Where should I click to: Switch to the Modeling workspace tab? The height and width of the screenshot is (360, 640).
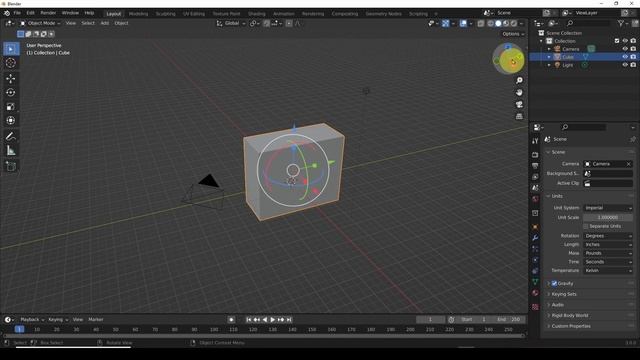tap(138, 14)
